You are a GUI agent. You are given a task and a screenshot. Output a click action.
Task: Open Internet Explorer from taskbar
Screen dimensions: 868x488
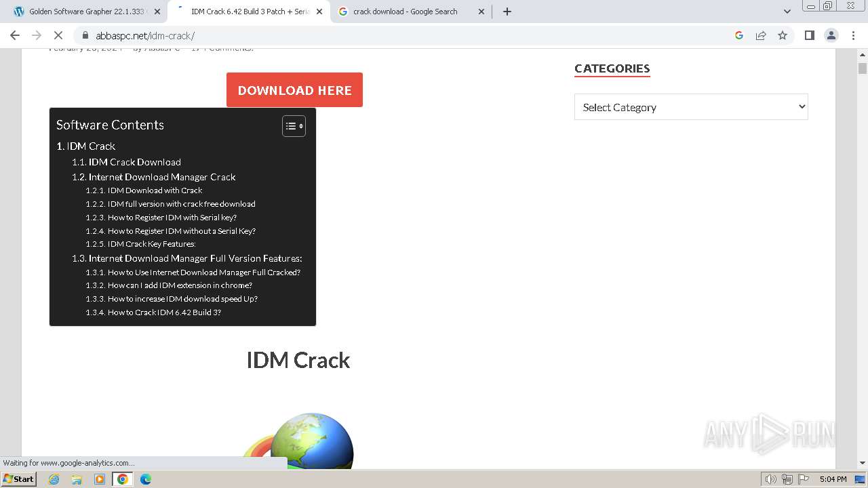click(x=54, y=479)
